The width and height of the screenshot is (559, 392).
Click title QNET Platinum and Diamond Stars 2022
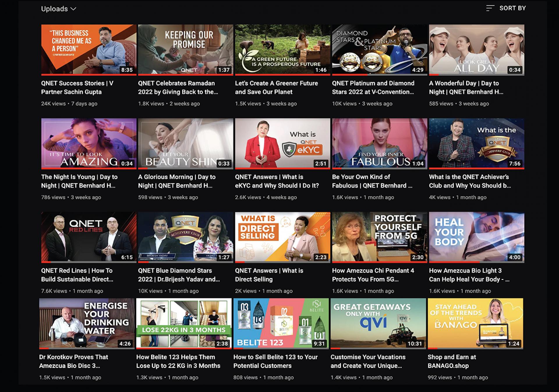pos(373,87)
